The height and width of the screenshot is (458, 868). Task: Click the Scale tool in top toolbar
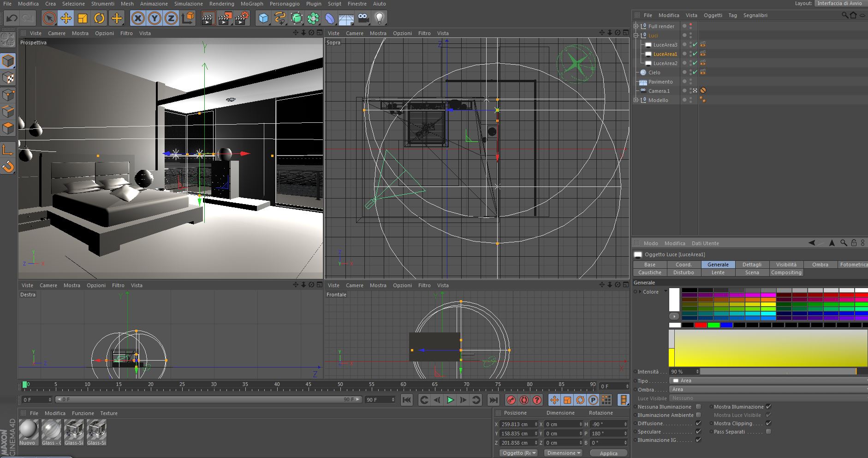click(83, 18)
